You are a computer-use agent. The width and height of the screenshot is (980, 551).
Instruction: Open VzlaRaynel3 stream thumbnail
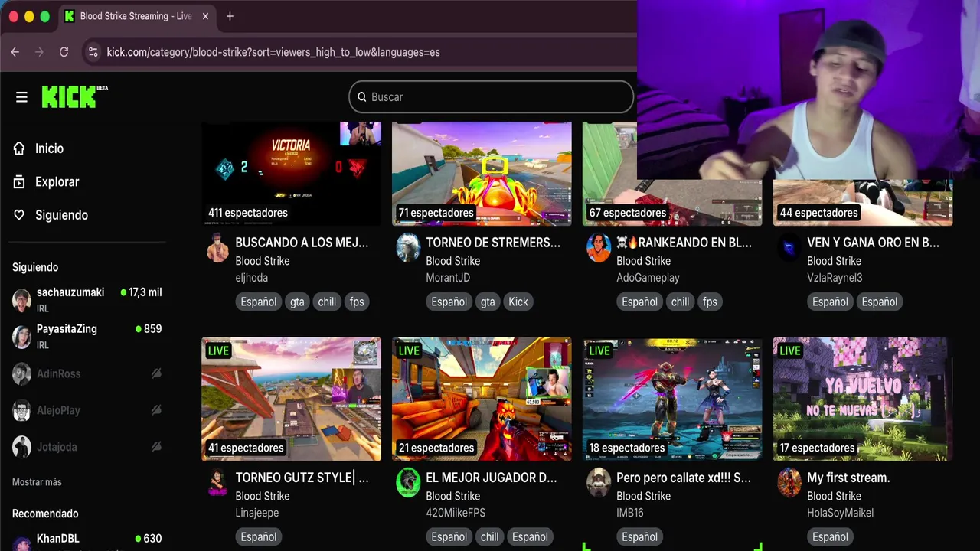tap(863, 203)
